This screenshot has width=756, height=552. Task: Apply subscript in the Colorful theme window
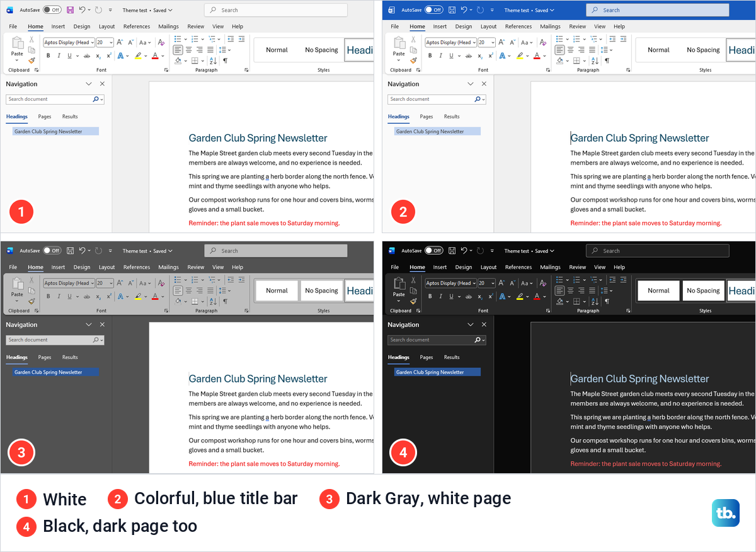coord(480,55)
